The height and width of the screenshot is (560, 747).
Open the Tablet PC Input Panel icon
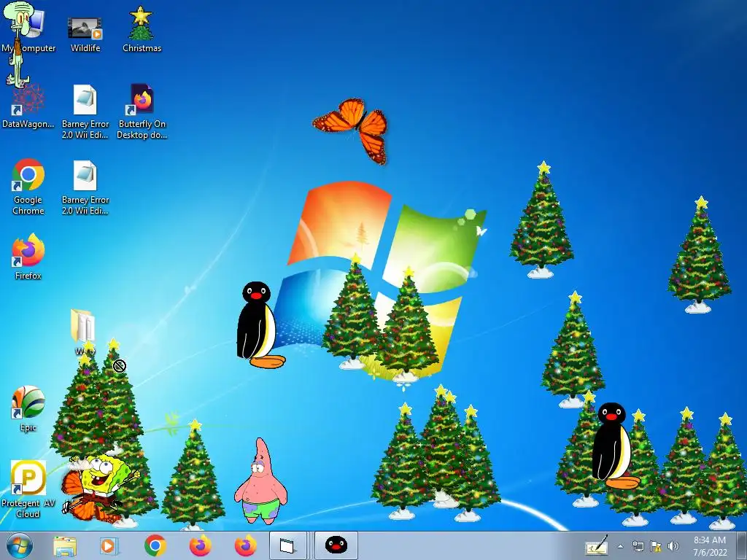point(596,545)
